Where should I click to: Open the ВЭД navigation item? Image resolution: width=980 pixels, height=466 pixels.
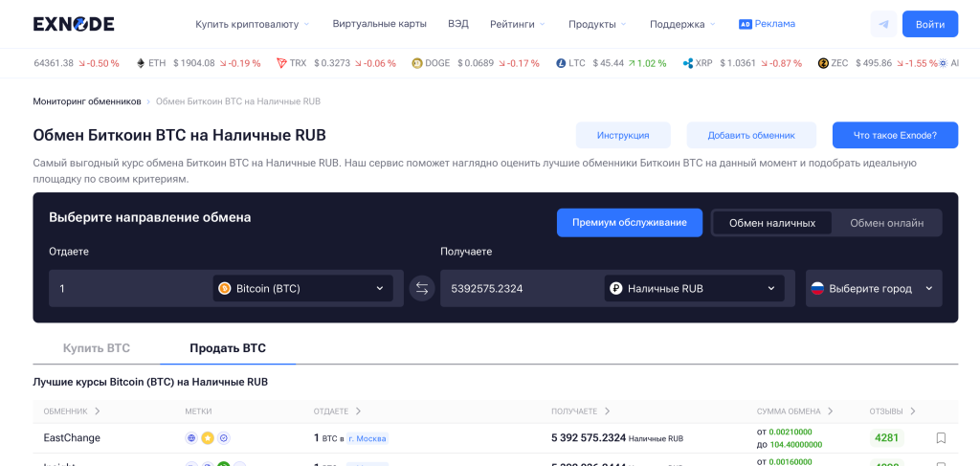(x=458, y=24)
